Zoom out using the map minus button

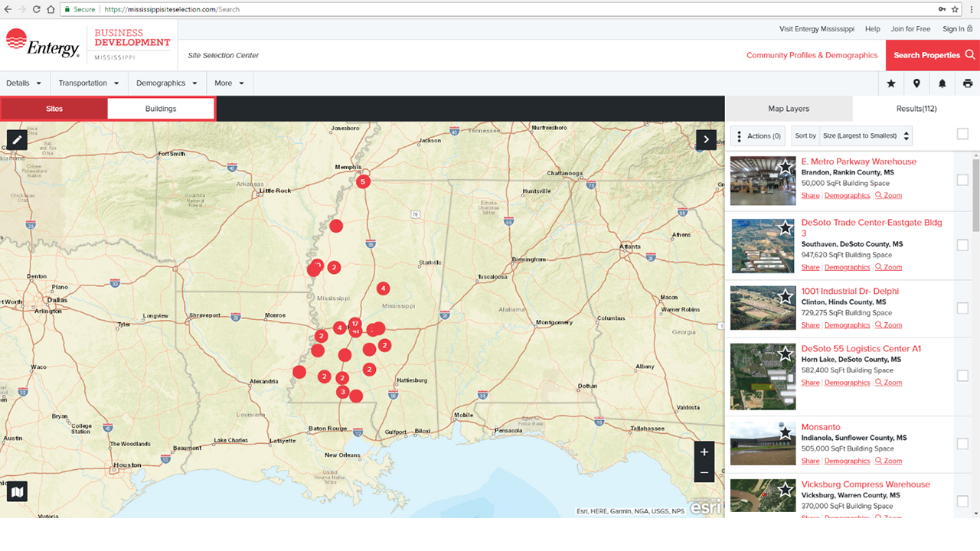(x=704, y=473)
